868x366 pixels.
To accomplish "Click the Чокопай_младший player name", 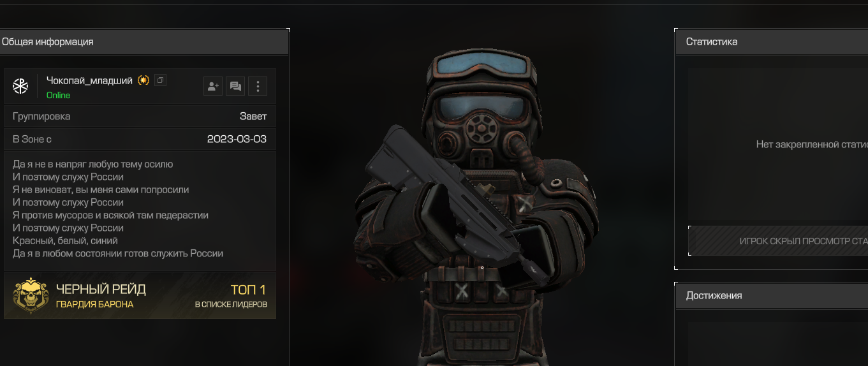I will [x=89, y=80].
